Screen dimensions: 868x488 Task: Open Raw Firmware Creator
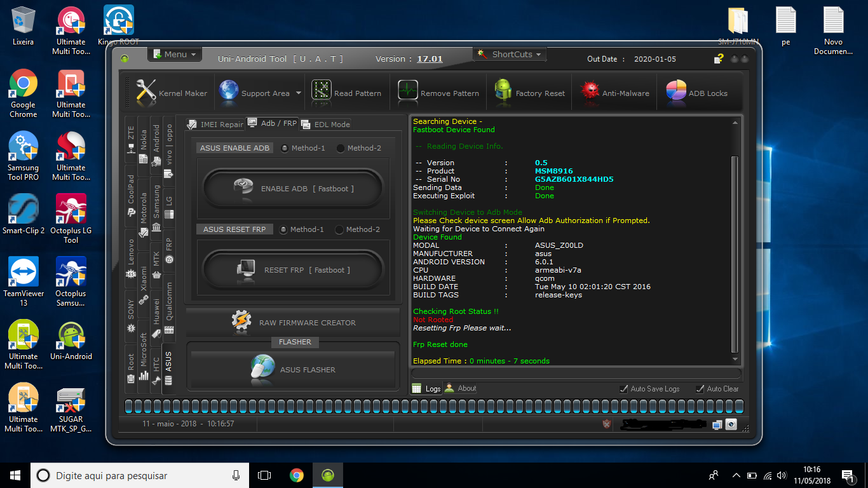click(293, 322)
